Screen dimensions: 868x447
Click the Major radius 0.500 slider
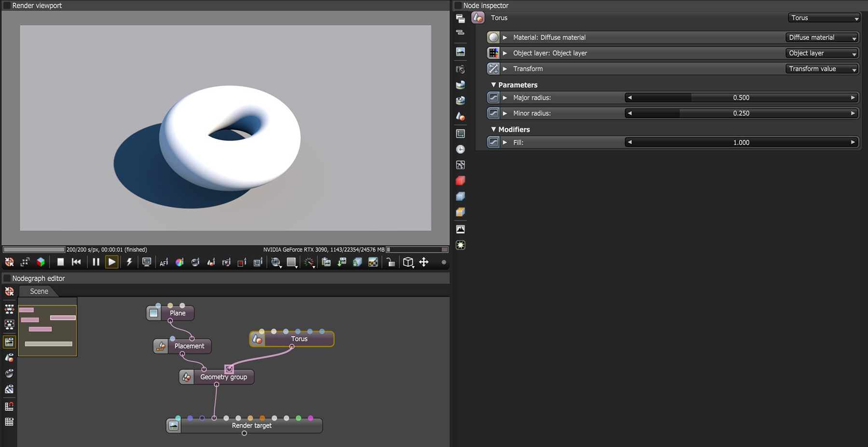coord(742,97)
